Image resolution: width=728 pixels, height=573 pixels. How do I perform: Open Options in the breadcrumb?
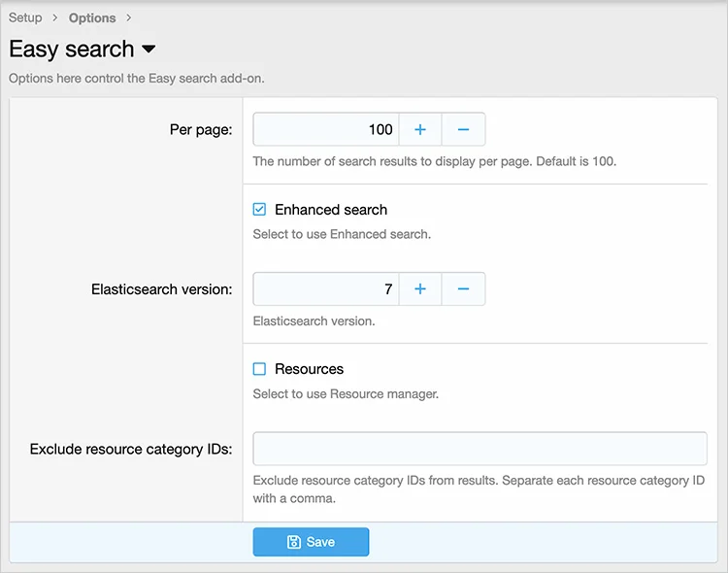point(92,17)
